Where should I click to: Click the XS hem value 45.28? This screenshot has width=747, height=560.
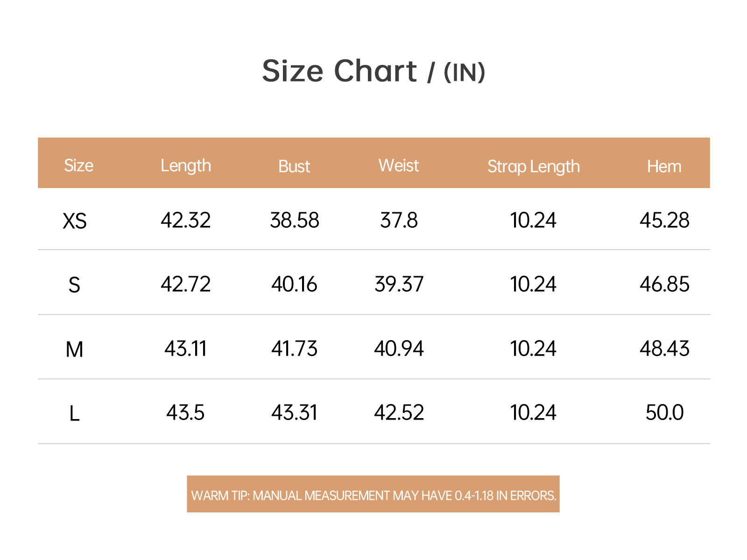pos(664,220)
